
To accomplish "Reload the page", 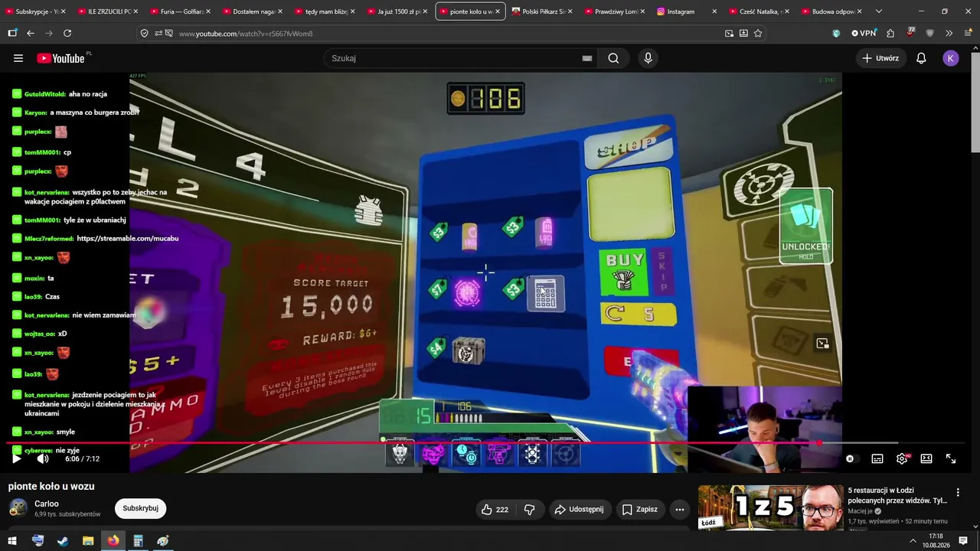I will pos(67,34).
